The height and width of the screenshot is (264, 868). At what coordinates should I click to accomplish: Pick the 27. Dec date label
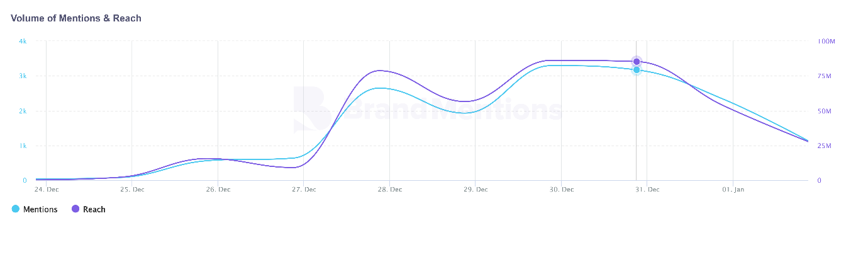point(304,190)
